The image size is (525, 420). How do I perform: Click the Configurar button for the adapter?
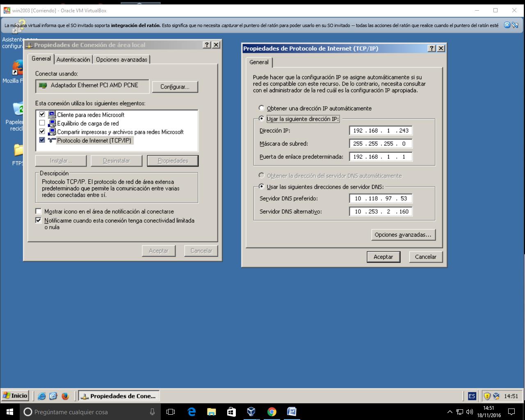pos(175,87)
